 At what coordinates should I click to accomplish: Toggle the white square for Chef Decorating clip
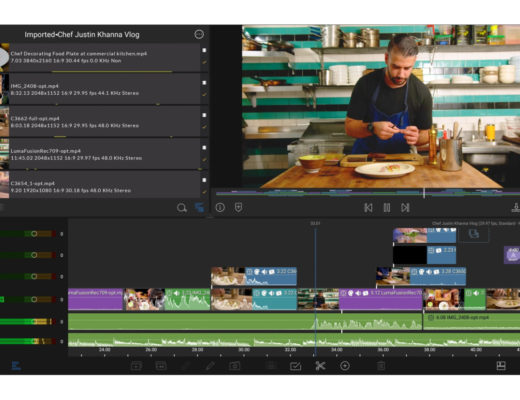click(204, 50)
